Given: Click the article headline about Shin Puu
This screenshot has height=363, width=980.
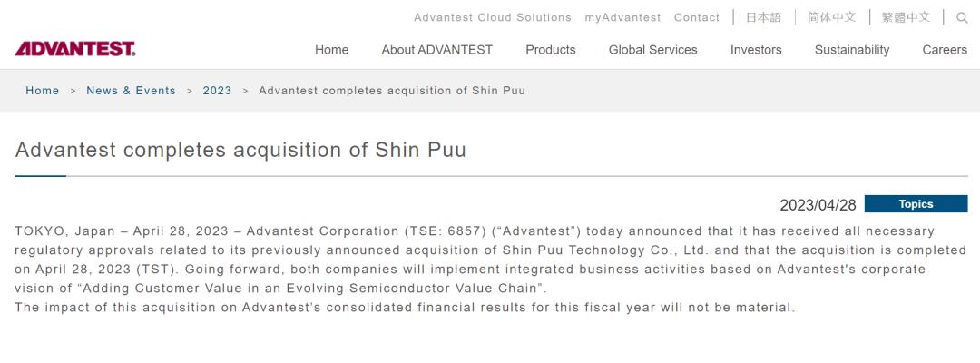Looking at the screenshot, I should (240, 150).
